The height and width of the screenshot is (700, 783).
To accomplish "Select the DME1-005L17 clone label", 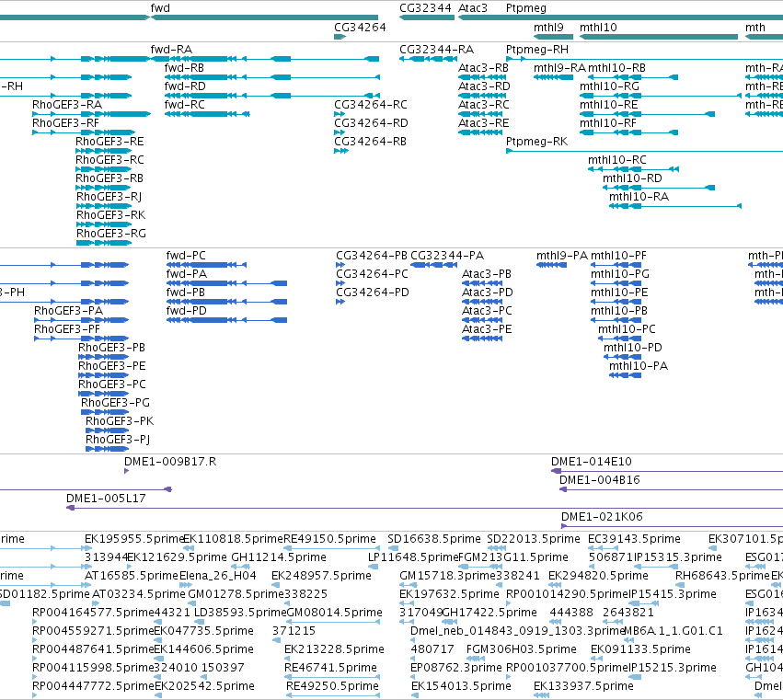I will pyautogui.click(x=106, y=499).
